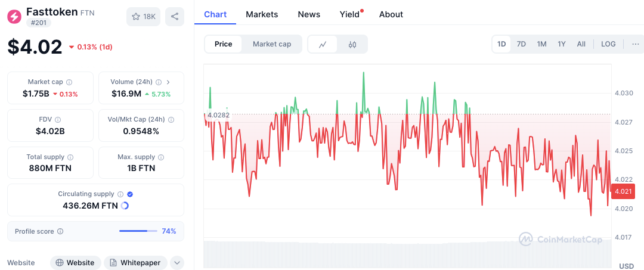Open chart more options ellipsis
Screen dimensions: 644x270
pos(636,44)
